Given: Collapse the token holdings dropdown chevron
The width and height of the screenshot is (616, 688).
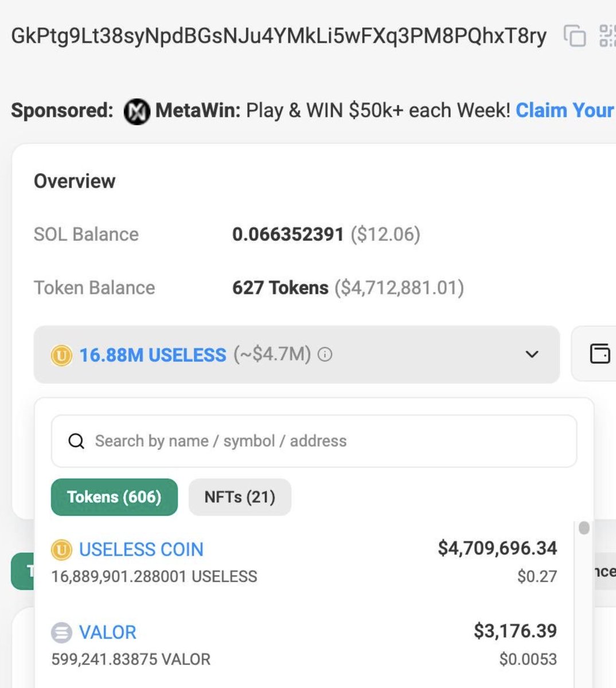Looking at the screenshot, I should 532,354.
